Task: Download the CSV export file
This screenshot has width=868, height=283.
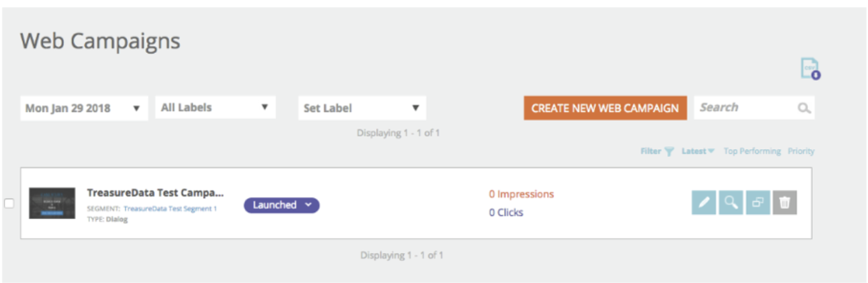Action: [810, 69]
